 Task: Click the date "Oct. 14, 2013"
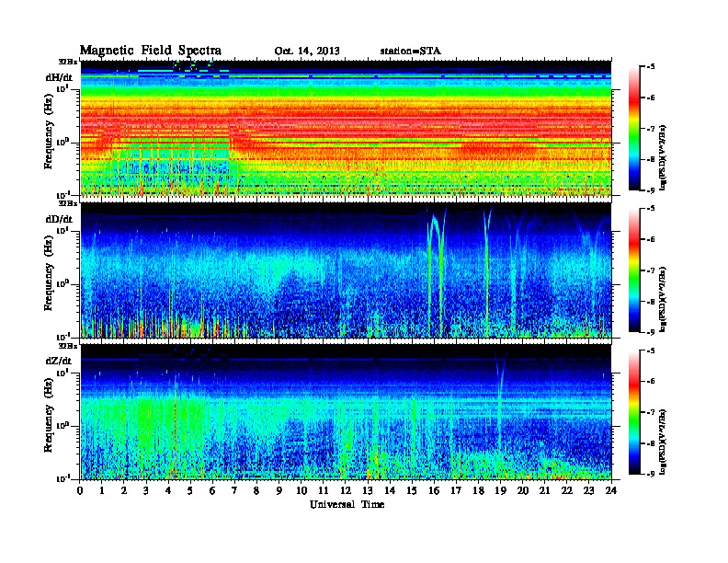(307, 51)
